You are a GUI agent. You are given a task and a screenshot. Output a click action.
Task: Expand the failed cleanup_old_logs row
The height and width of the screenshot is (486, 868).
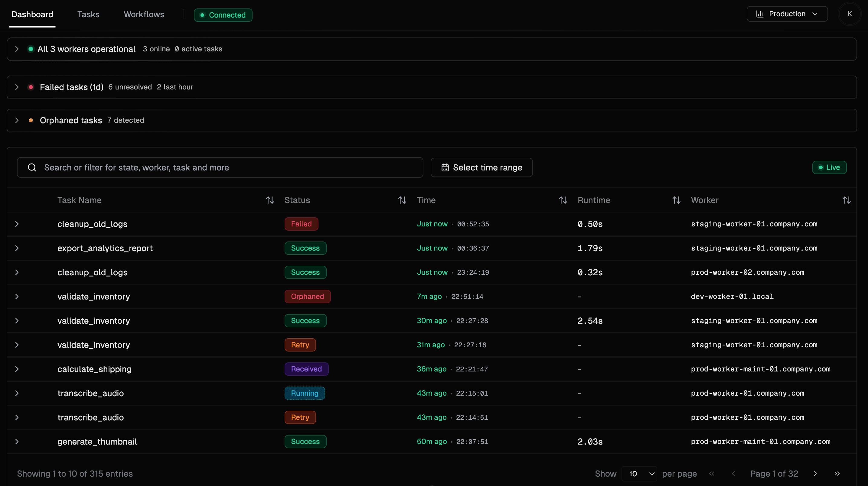click(17, 224)
